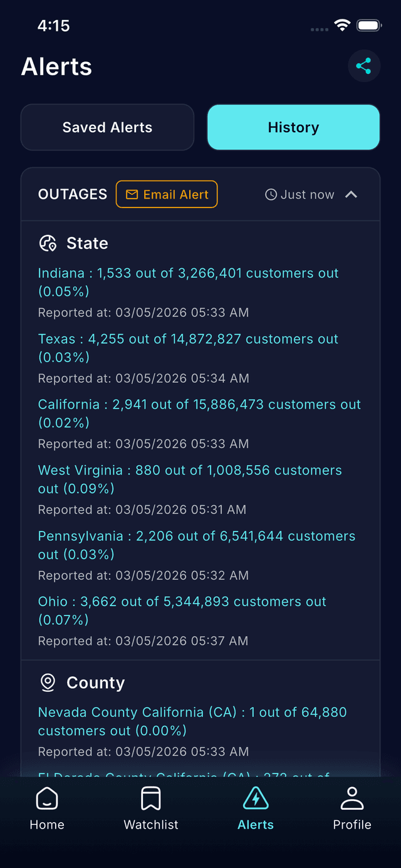Image resolution: width=401 pixels, height=868 pixels.
Task: Tap the State globe icon
Action: click(48, 243)
